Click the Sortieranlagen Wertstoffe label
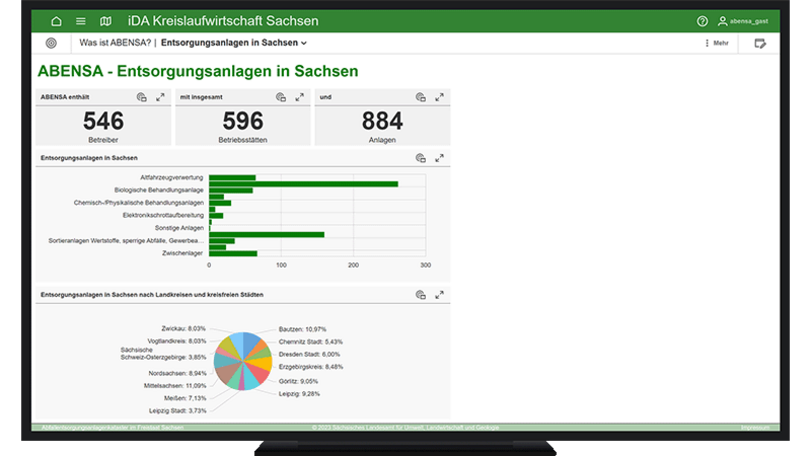810x456 pixels. 126,241
